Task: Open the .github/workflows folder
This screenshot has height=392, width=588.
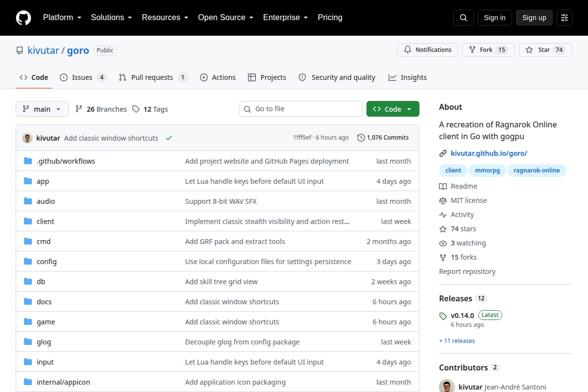Action: (x=66, y=161)
